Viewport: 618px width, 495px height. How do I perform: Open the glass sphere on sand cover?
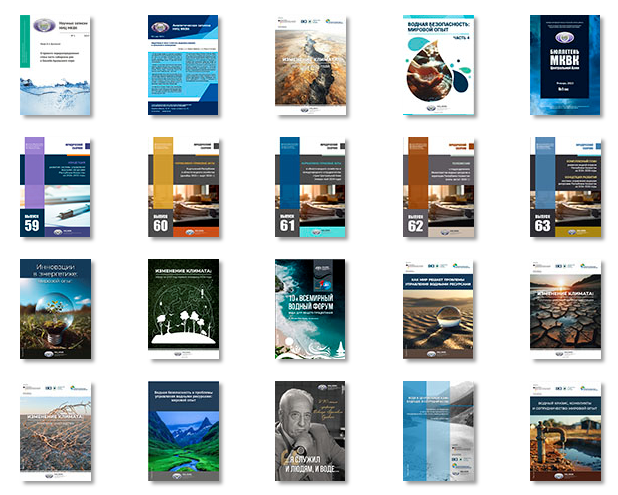tap(436, 310)
